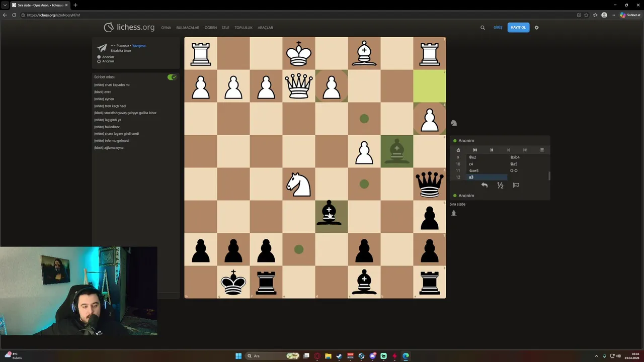This screenshot has height=362, width=644.
Task: Step forward one move in move list
Action: tap(508, 150)
